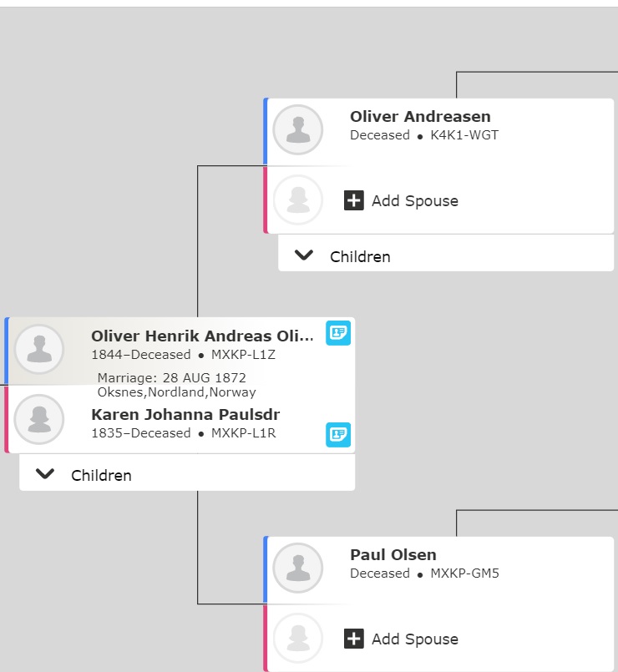The height and width of the screenshot is (672, 618).
Task: Click Oliver Andreasen's portrait avatar
Action: click(297, 129)
